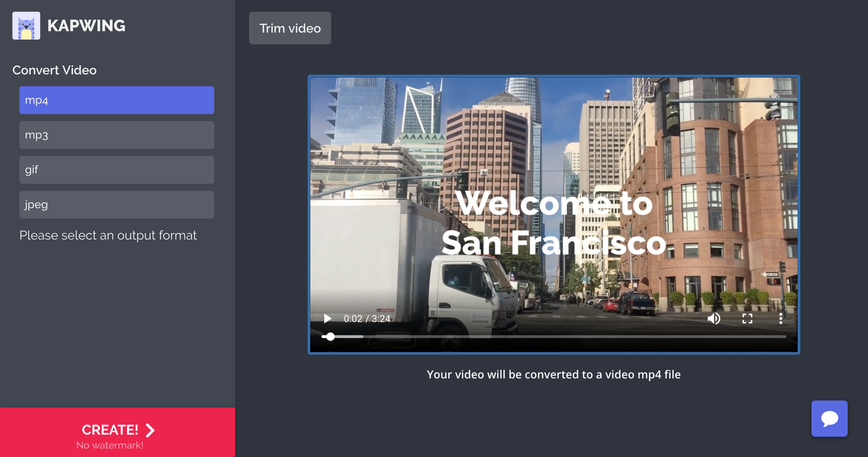Open the three-dot video options menu

780,319
